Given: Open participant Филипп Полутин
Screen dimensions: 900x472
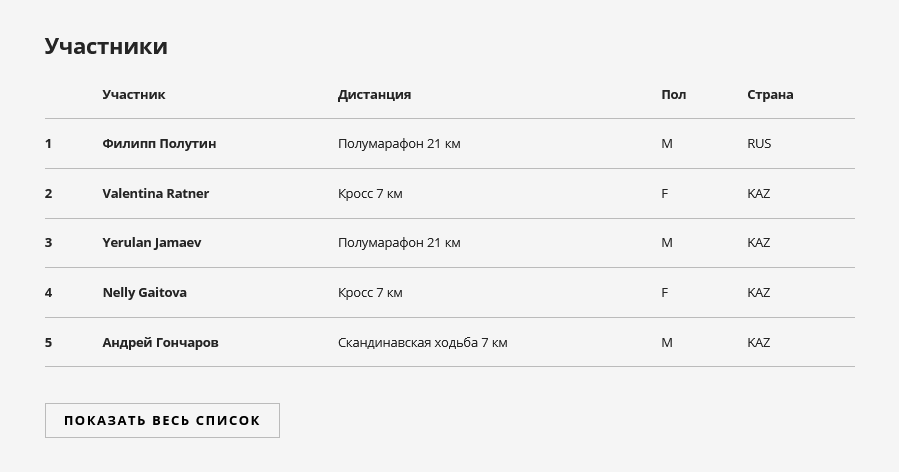Looking at the screenshot, I should point(159,144).
